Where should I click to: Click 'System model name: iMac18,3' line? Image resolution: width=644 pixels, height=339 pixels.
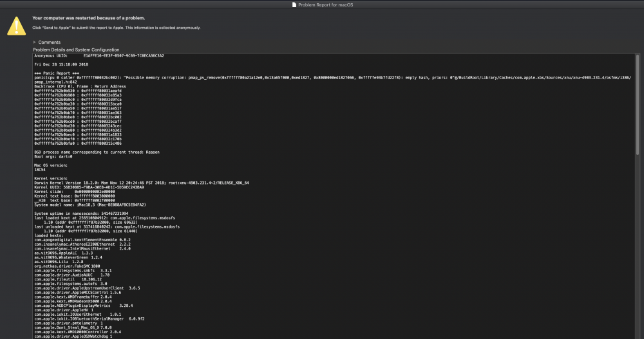tap(90, 205)
